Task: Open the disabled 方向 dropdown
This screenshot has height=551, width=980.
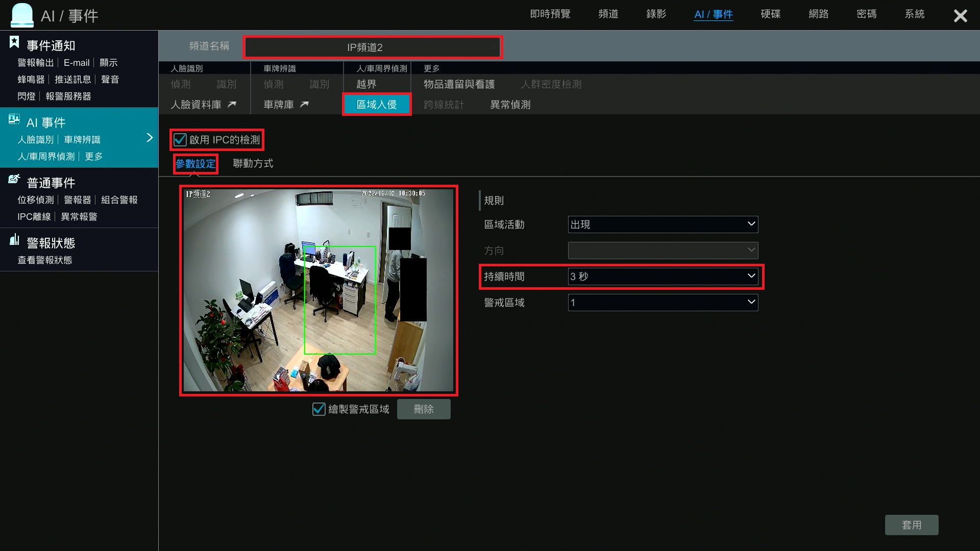Action: point(663,251)
